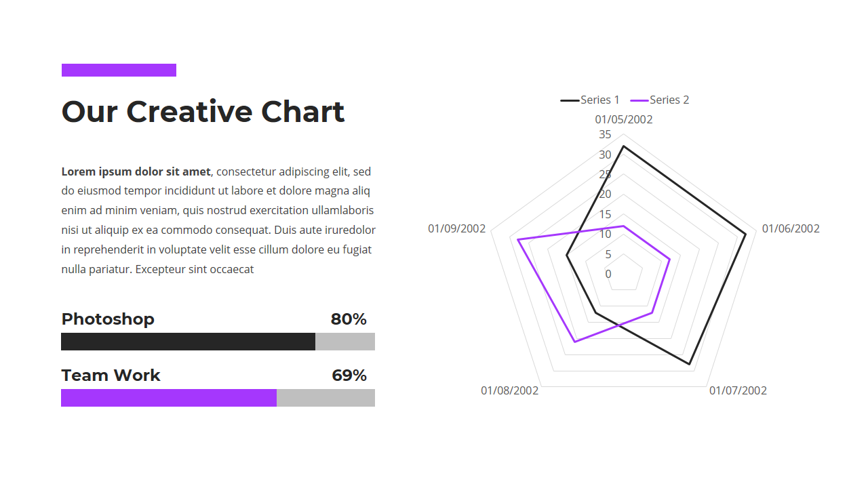Click the Series 1 black point near 01/06/2002

point(745,234)
